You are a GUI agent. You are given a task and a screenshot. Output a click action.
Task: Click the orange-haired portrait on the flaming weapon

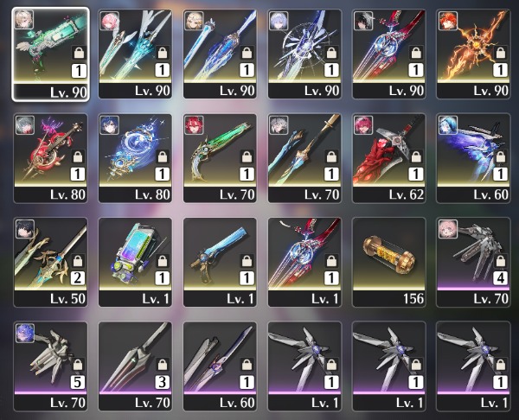(448, 21)
